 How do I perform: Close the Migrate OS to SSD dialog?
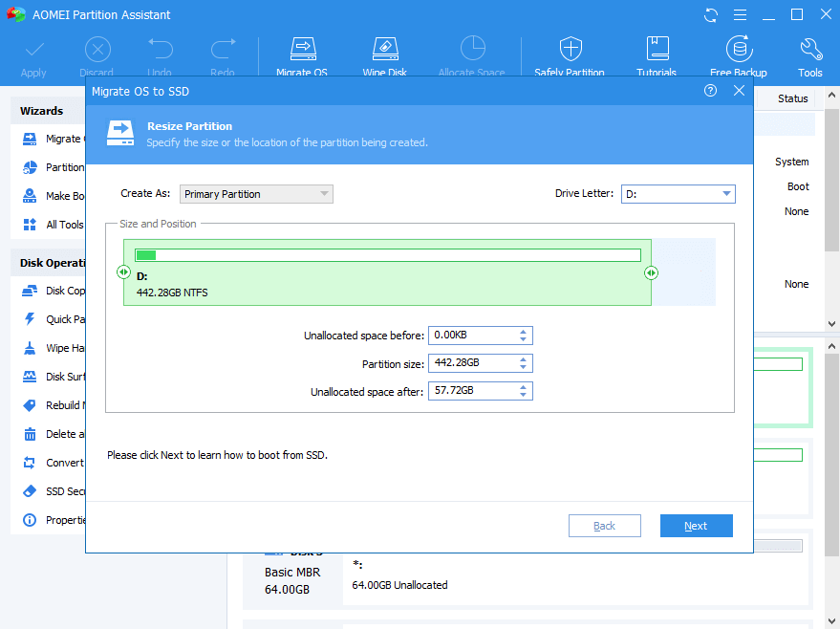click(739, 91)
